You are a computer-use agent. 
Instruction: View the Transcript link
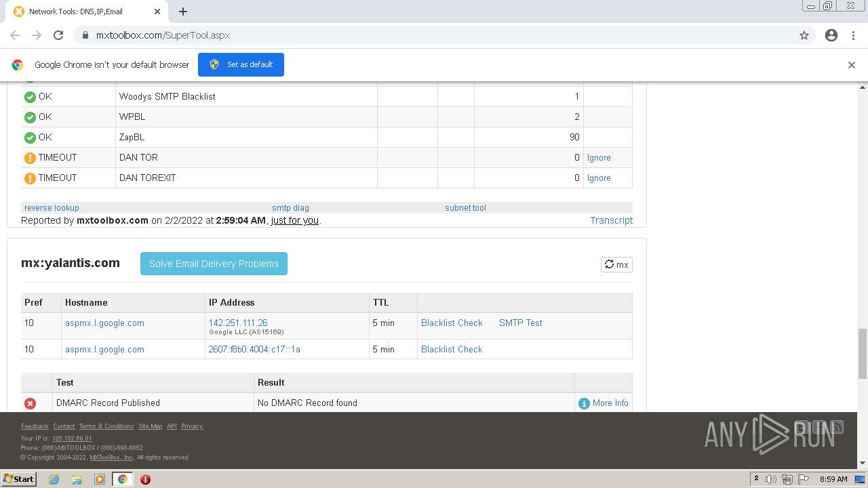point(611,220)
